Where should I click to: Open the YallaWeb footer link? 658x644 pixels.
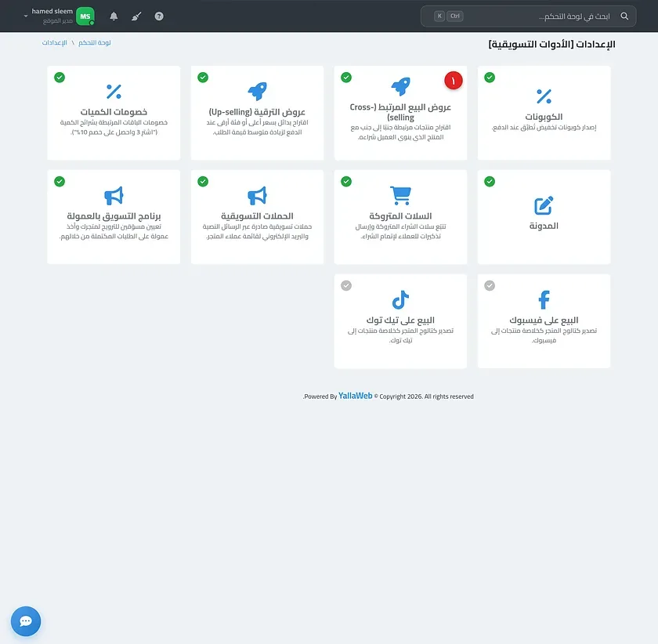pos(356,396)
